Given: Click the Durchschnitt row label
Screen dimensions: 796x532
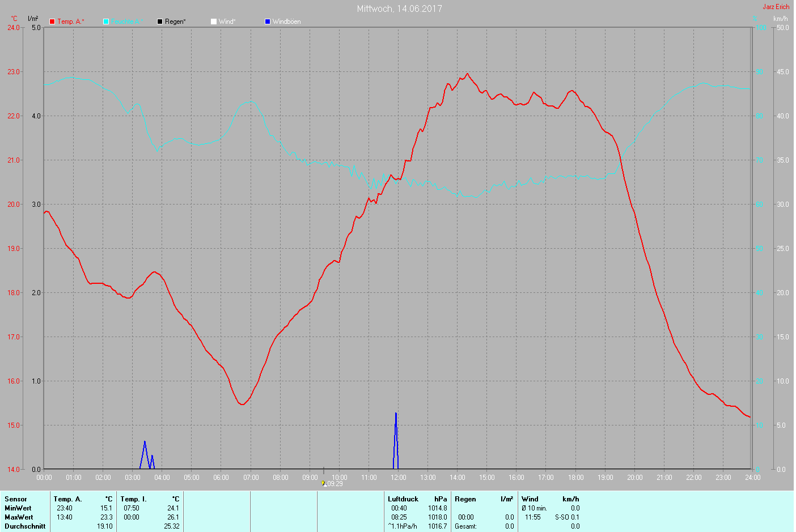Looking at the screenshot, I should 25,526.
